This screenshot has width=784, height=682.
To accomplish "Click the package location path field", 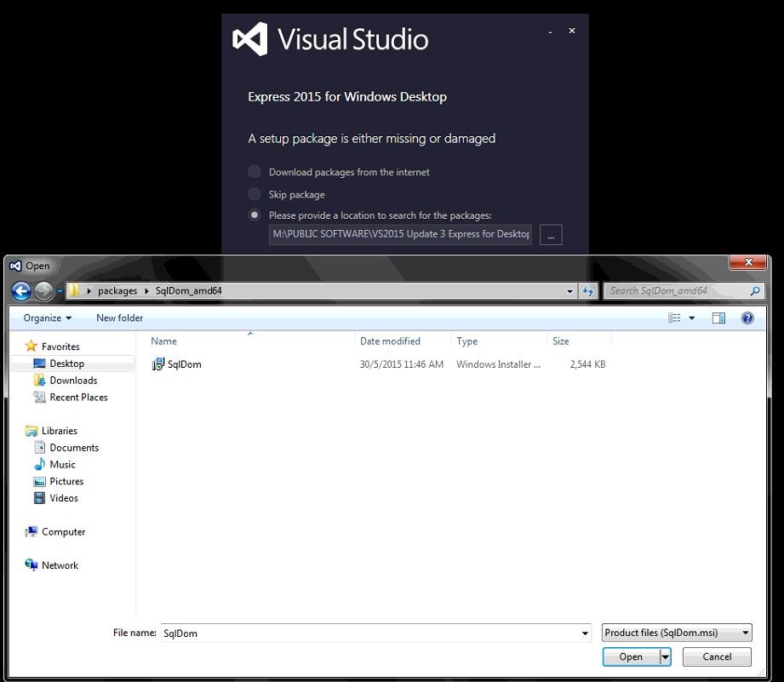I will click(x=400, y=234).
